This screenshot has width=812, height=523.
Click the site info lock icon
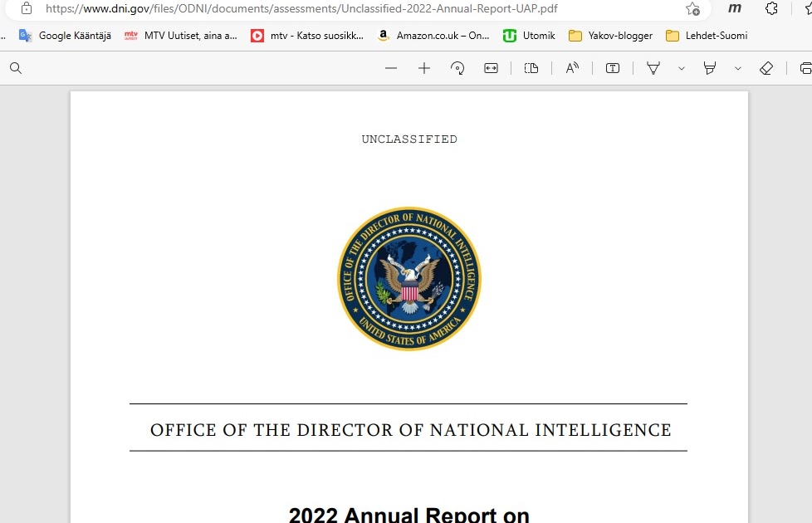27,8
